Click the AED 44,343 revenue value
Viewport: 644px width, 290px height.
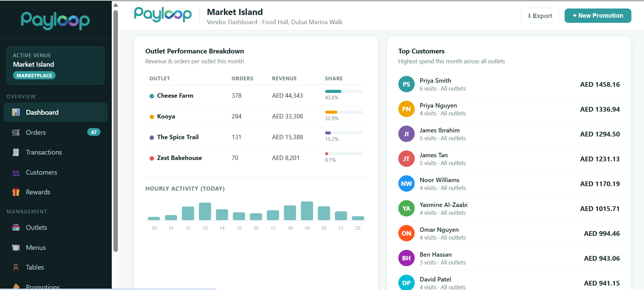pyautogui.click(x=287, y=96)
